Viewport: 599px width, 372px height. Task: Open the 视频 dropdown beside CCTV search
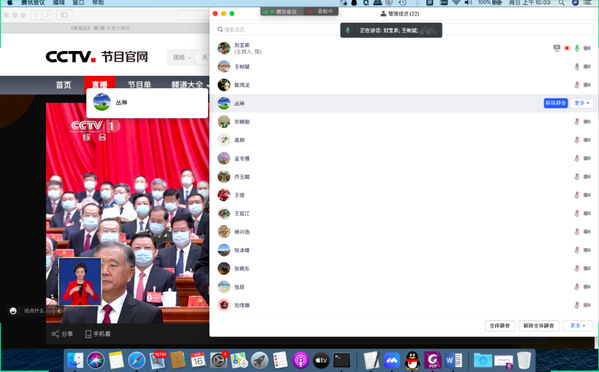[x=181, y=57]
